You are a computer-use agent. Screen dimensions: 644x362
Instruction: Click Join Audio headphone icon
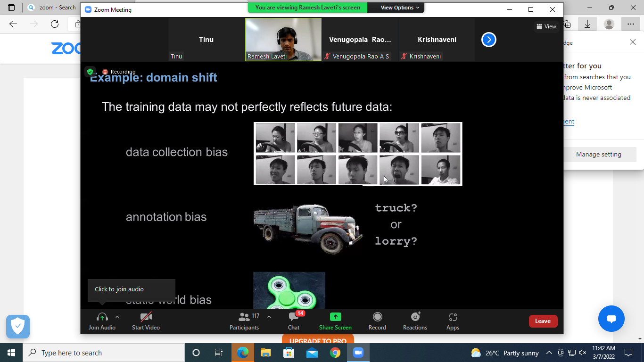[x=102, y=317]
